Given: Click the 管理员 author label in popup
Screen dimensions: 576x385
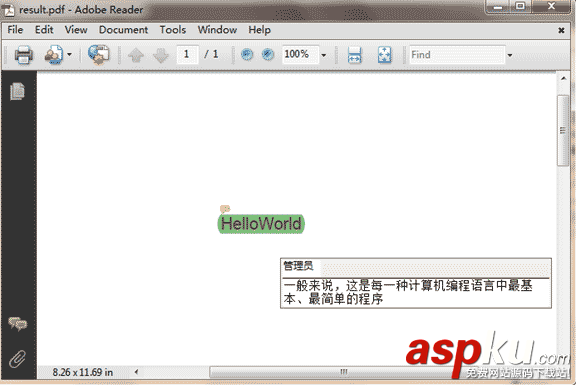Looking at the screenshot, I should click(298, 266).
